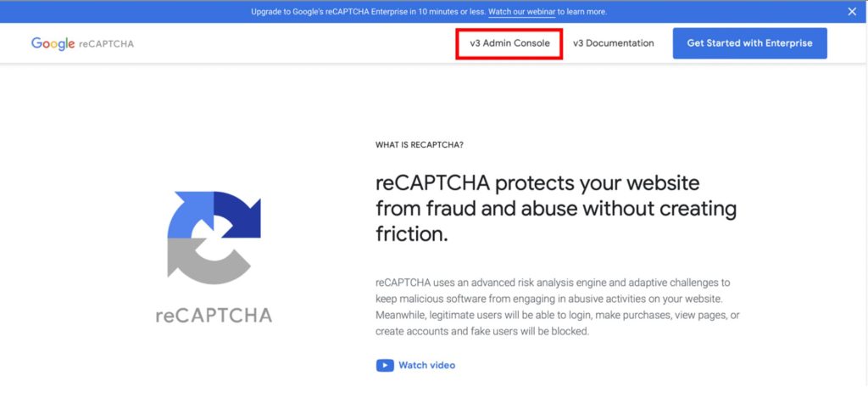This screenshot has height=415, width=868.
Task: Click the Upgrade to reCAPTCHA Enterprise banner text
Action: coord(368,12)
